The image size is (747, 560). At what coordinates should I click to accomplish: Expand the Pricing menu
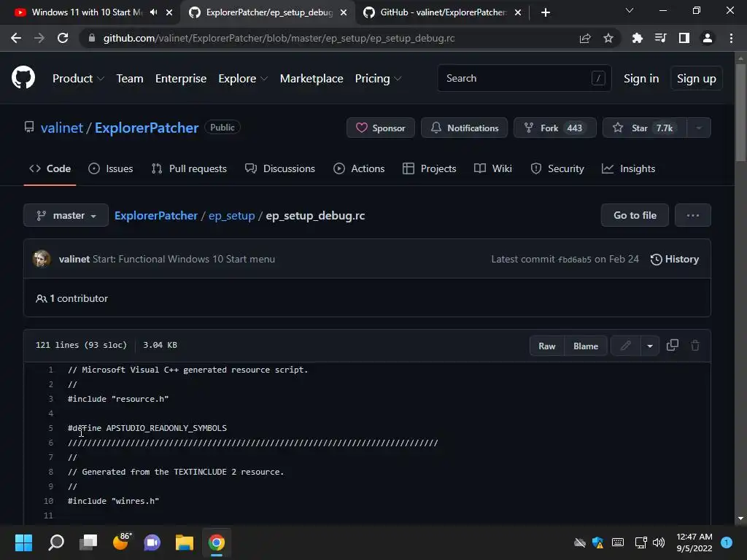coord(378,79)
